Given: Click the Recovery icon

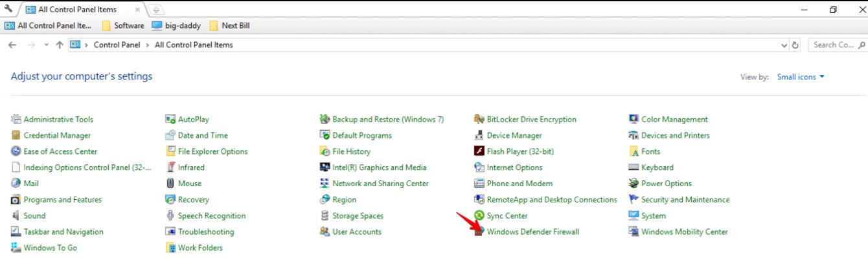Looking at the screenshot, I should point(171,200).
